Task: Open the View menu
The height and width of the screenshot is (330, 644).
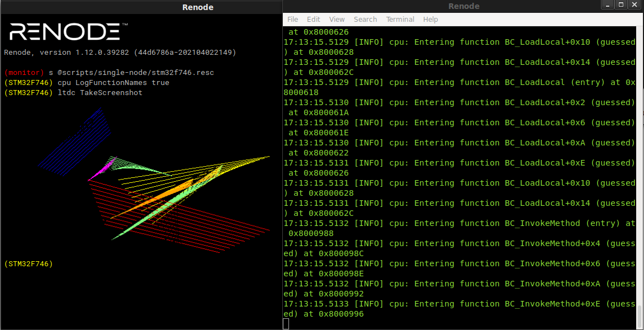Action: pos(337,19)
